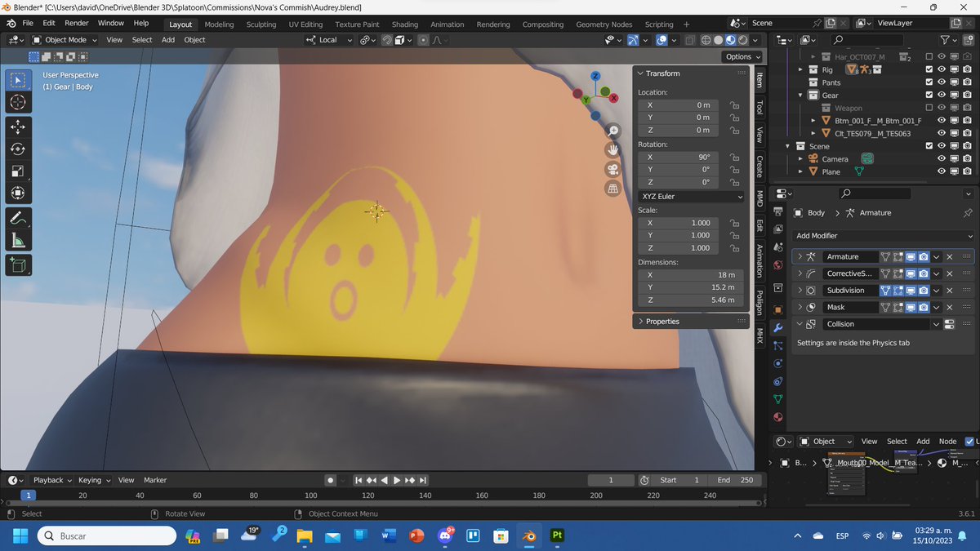
Task: Open the Add Modifier dropdown
Action: [883, 235]
